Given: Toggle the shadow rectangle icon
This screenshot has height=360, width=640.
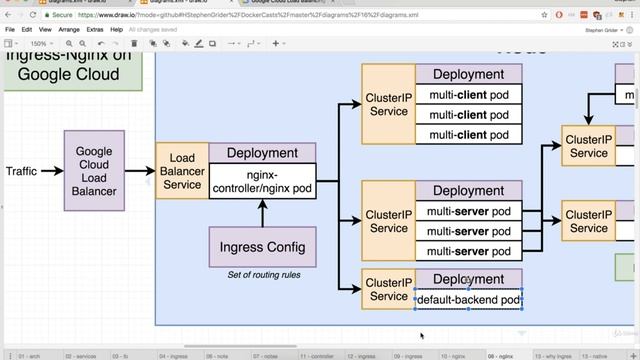Looking at the screenshot, I should 212,43.
